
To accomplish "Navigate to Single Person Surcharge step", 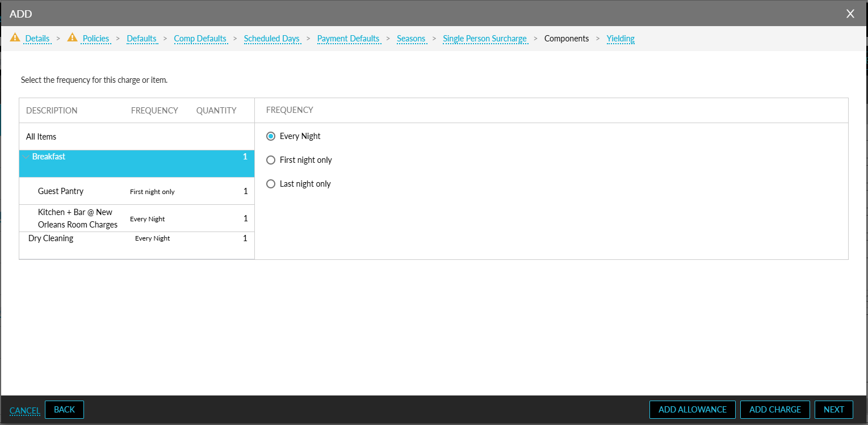I will point(485,39).
